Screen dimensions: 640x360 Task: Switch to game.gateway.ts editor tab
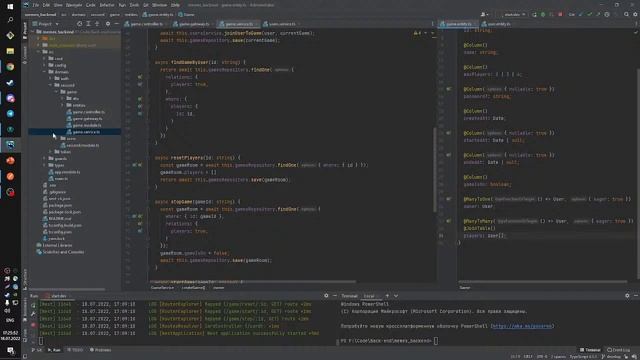click(x=194, y=24)
